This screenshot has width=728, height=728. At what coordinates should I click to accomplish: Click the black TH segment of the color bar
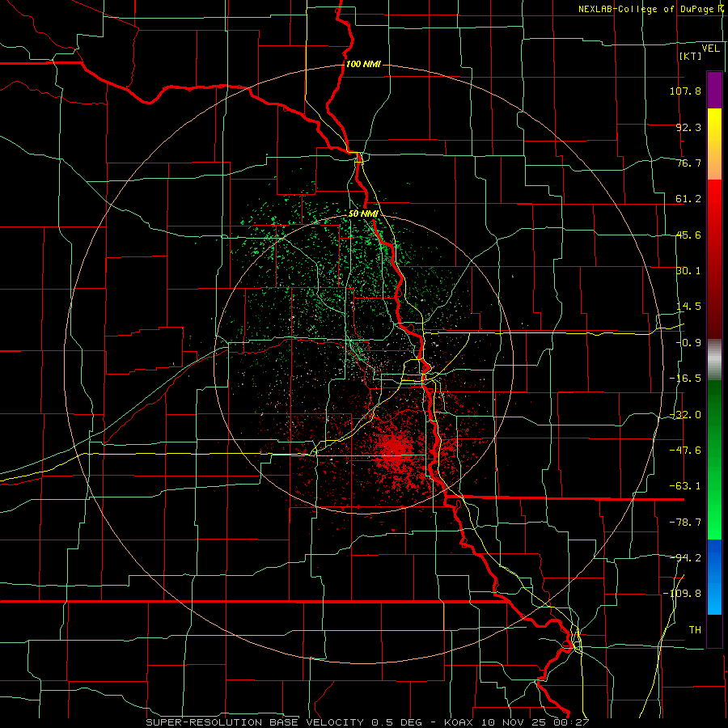coord(714,631)
